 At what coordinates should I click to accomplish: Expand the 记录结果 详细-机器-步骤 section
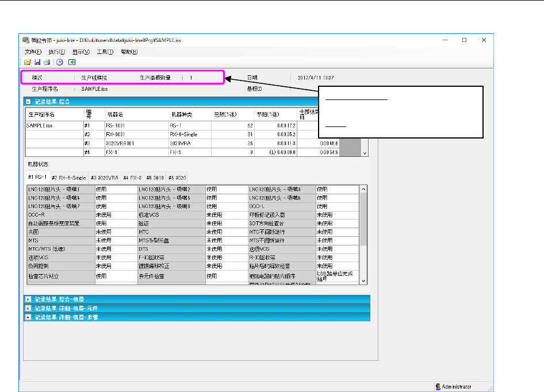tap(28, 317)
